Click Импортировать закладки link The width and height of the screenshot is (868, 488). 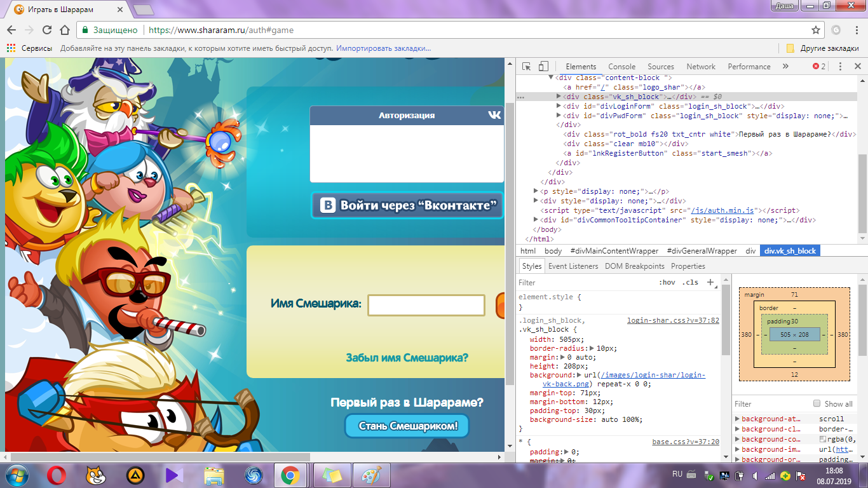pos(384,48)
